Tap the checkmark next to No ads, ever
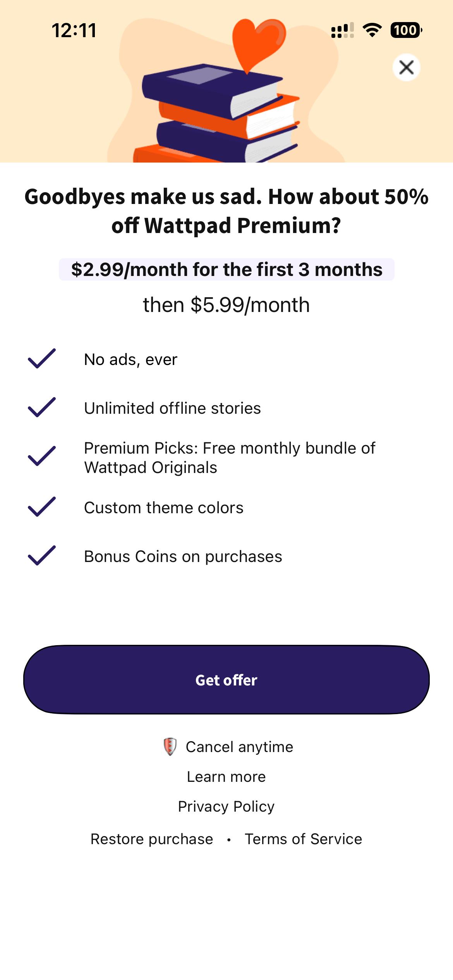 (42, 359)
